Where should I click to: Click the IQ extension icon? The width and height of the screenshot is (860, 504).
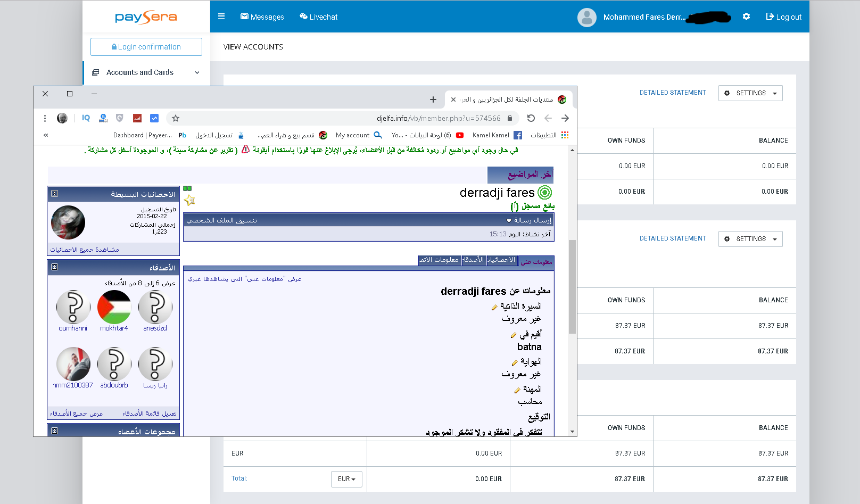(x=86, y=118)
